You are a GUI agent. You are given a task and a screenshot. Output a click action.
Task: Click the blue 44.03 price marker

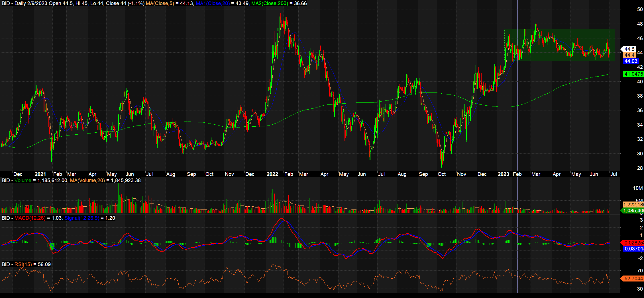point(631,61)
